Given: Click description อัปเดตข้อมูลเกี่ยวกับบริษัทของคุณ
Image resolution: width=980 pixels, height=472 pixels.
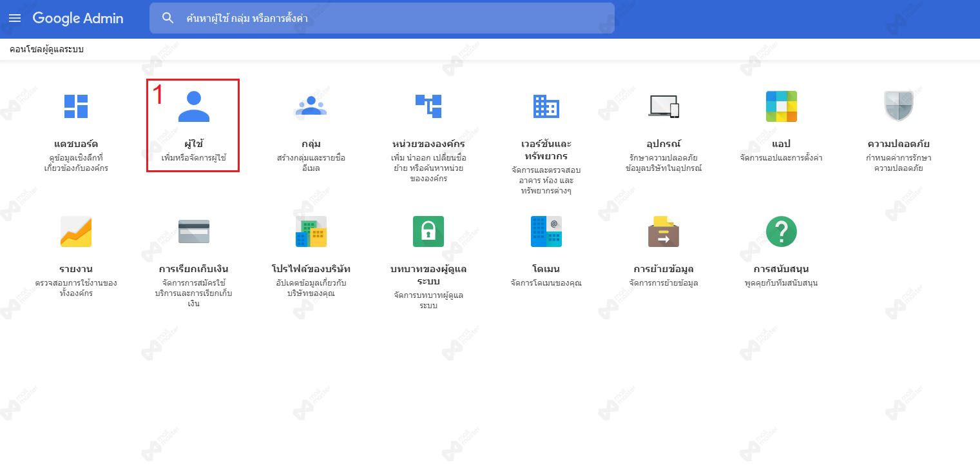Looking at the screenshot, I should click(x=311, y=288).
